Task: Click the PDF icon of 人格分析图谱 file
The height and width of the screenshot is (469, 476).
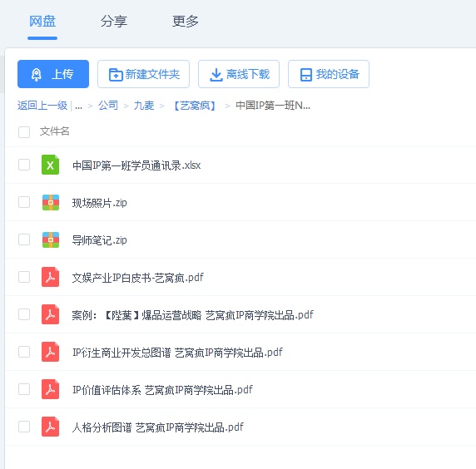Action: point(50,427)
